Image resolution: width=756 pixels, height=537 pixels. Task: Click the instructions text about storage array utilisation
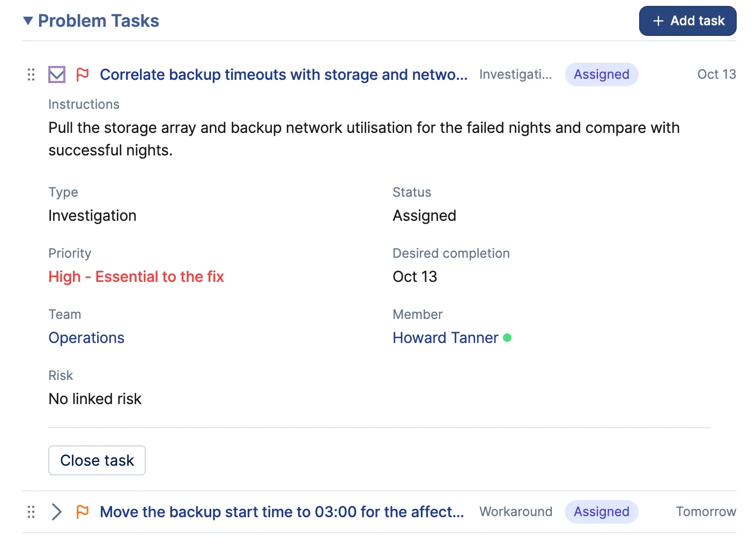(x=364, y=139)
